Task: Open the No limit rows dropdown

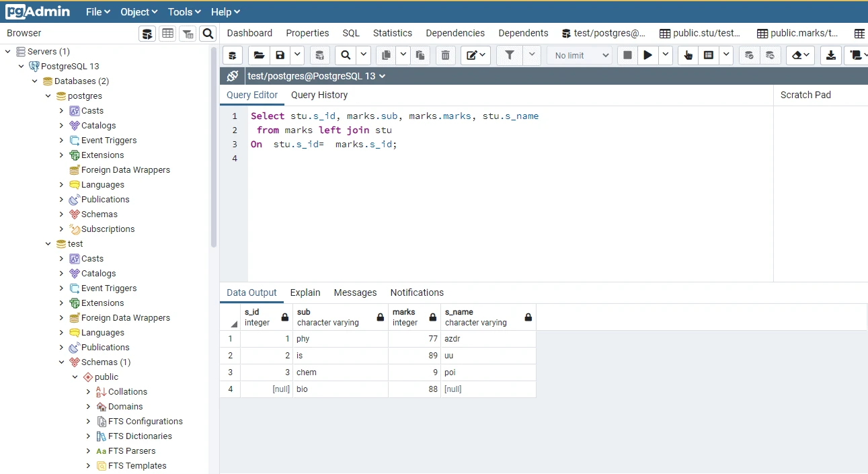Action: pyautogui.click(x=579, y=55)
